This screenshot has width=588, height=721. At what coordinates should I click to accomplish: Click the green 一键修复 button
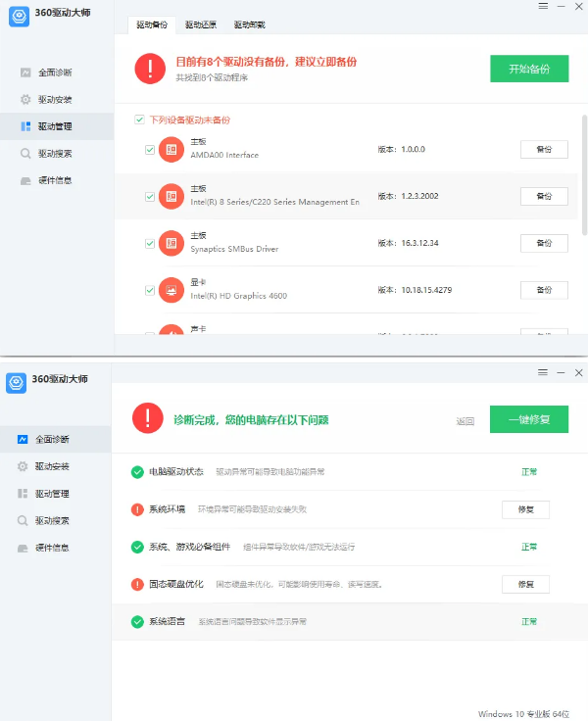tap(528, 419)
